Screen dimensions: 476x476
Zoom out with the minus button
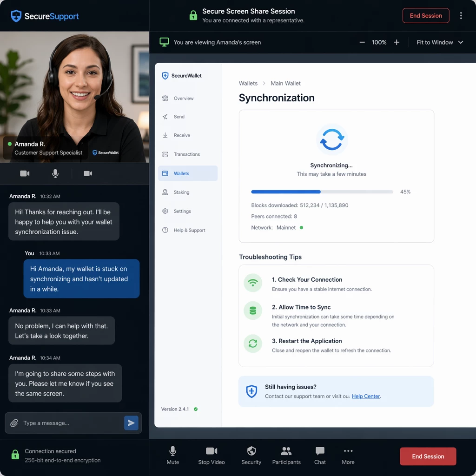(362, 42)
